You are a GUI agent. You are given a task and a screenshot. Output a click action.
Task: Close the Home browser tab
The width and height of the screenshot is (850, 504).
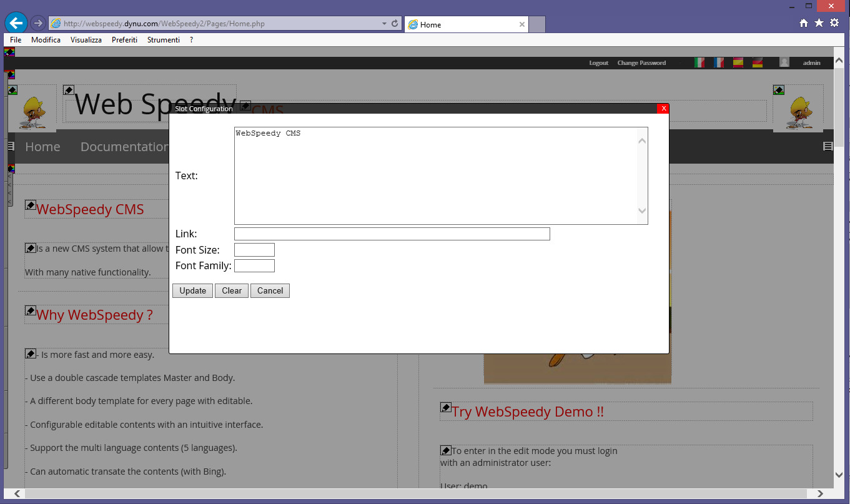coord(522,24)
